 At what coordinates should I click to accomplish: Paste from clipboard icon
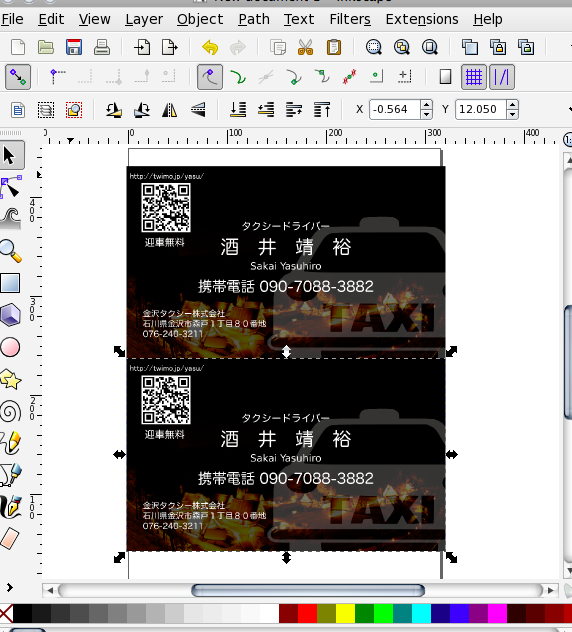(334, 47)
